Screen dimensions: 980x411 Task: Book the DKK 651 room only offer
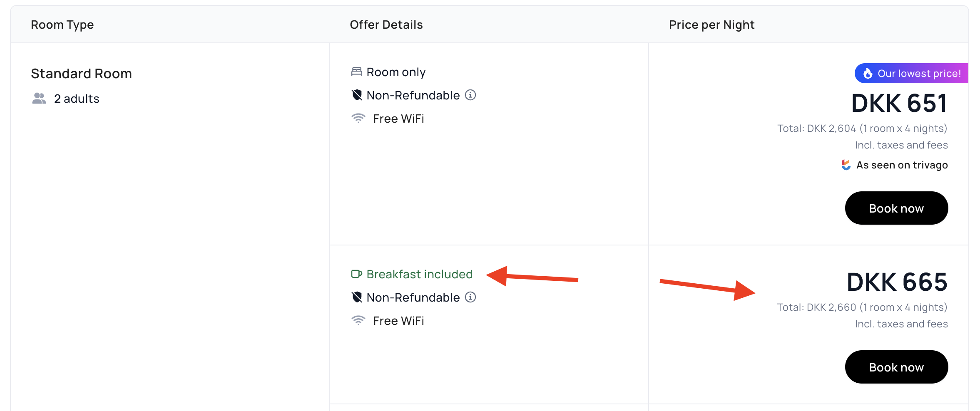coord(896,208)
